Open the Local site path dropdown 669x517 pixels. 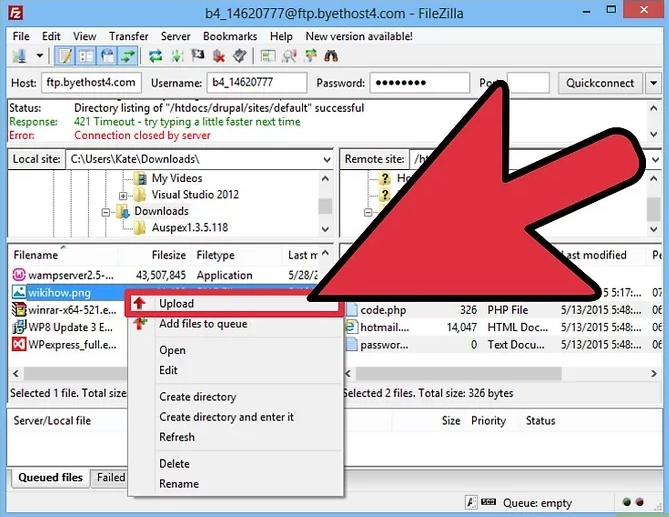(x=323, y=159)
